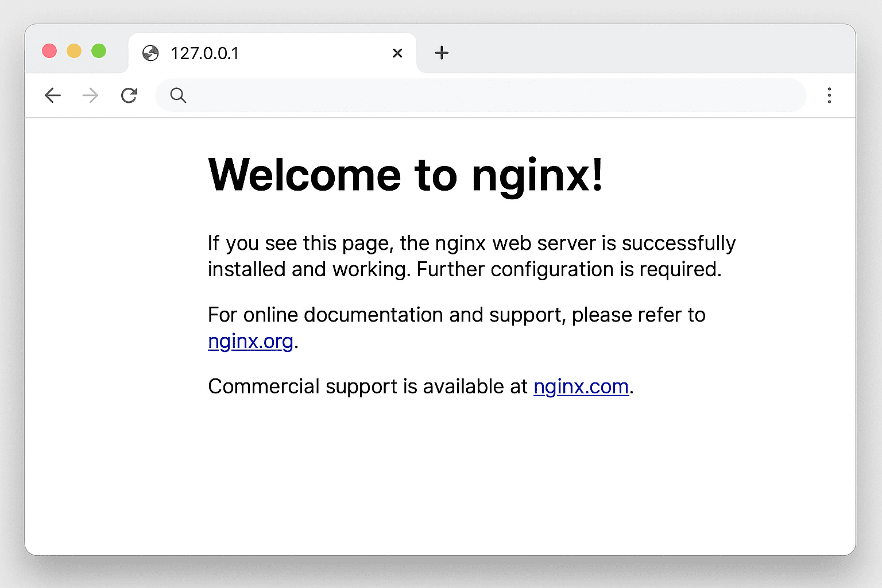This screenshot has width=882, height=588.
Task: Go back using the back arrow
Action: pyautogui.click(x=53, y=95)
